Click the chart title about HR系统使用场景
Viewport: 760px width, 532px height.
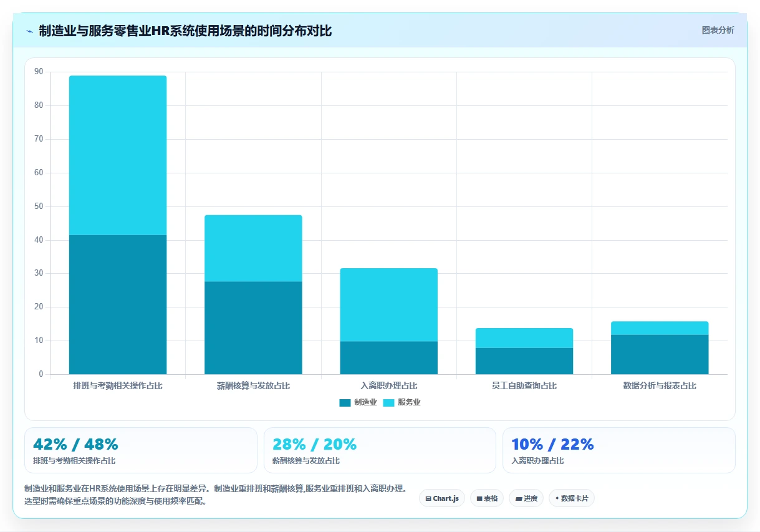tap(185, 31)
